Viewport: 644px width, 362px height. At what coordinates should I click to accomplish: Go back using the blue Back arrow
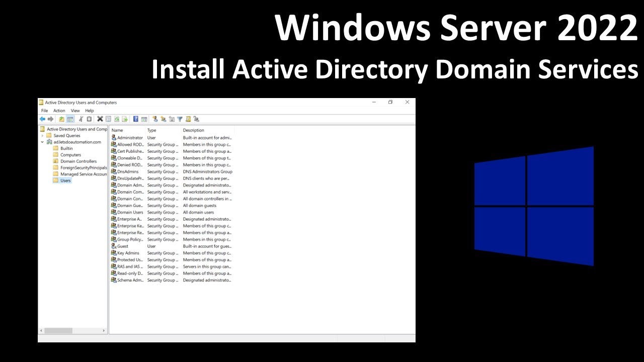[42, 119]
